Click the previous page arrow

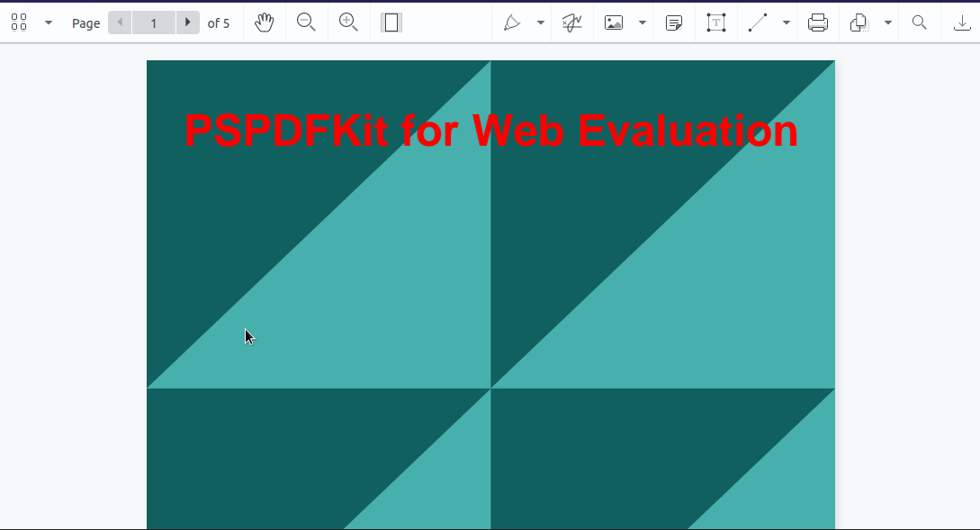coord(120,22)
